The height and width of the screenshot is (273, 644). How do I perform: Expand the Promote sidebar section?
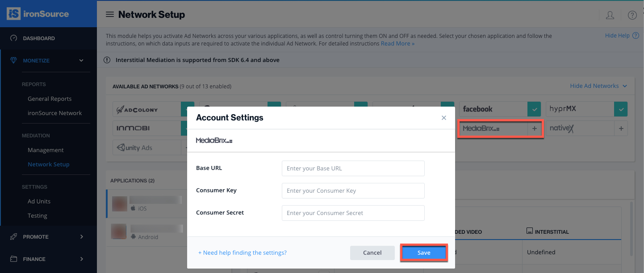[81, 236]
